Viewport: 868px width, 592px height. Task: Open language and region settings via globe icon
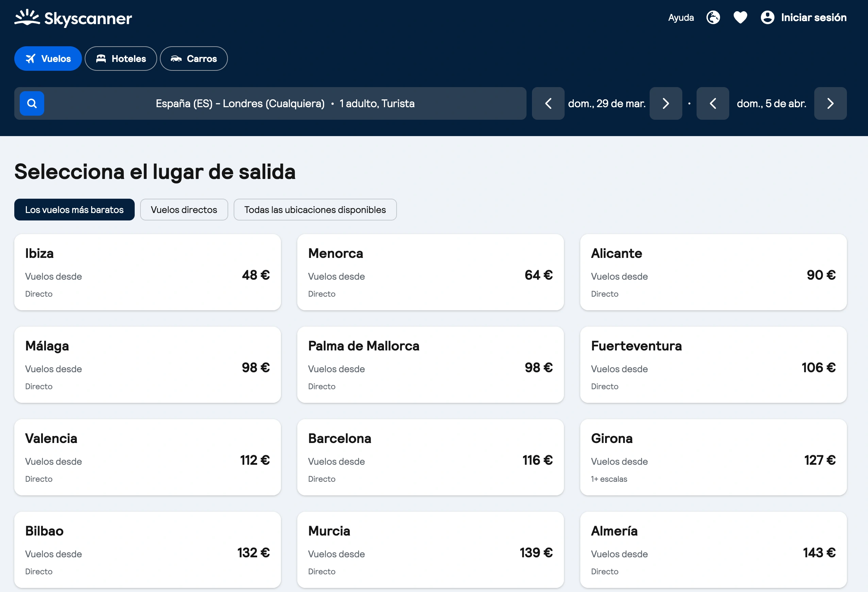[713, 17]
